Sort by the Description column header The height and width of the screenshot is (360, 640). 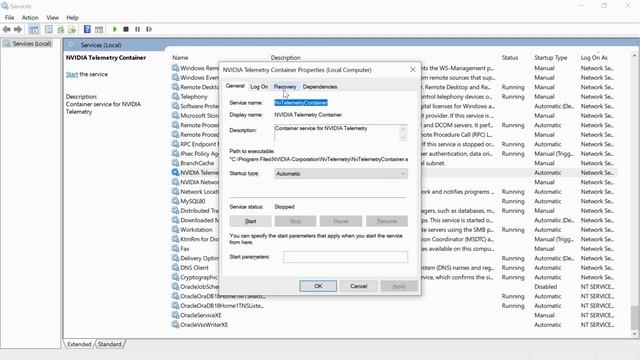click(x=285, y=58)
